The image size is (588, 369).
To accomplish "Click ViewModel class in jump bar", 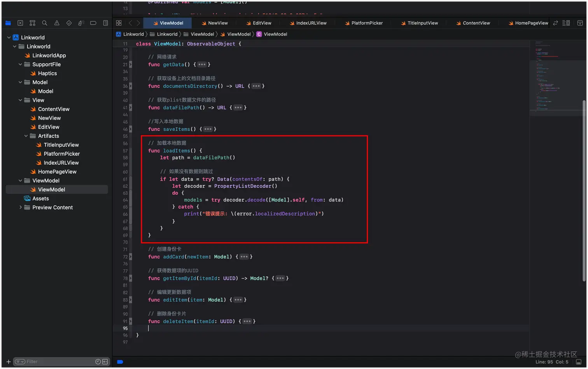I will click(x=272, y=34).
